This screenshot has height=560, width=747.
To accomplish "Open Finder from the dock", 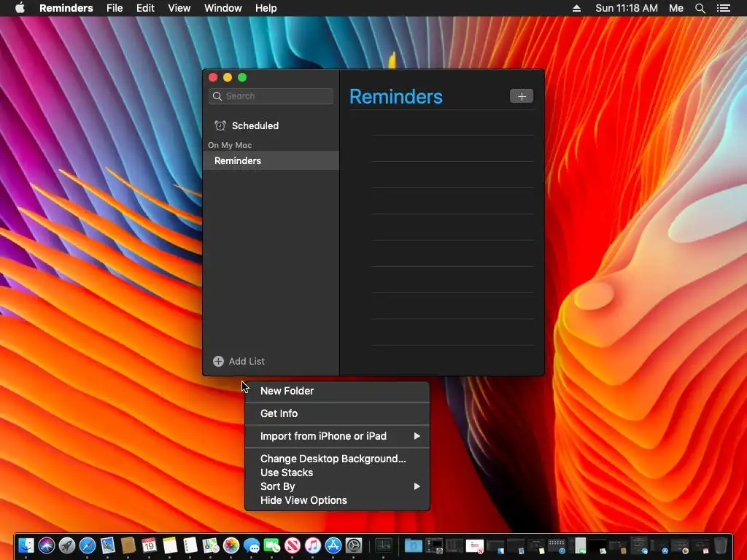I will coord(27,545).
